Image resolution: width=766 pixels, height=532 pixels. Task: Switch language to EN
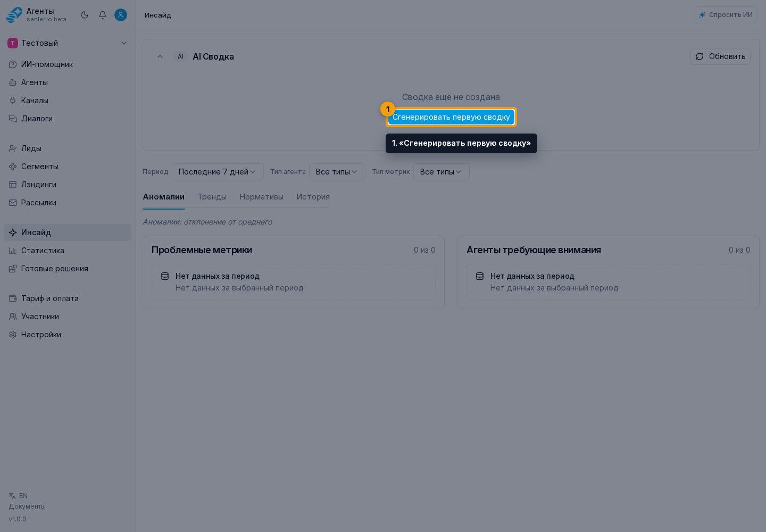(18, 496)
